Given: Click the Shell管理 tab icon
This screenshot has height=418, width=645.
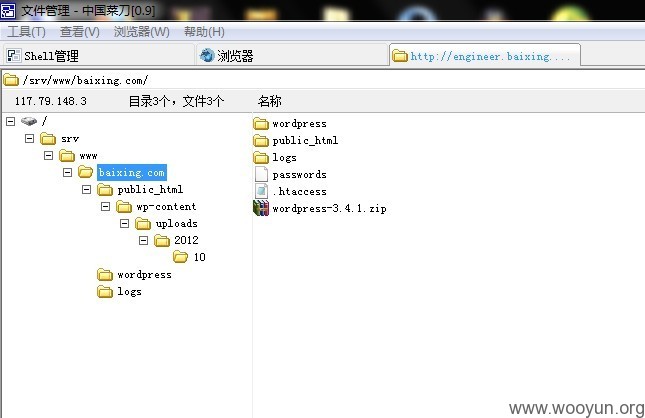Looking at the screenshot, I should pos(14,56).
